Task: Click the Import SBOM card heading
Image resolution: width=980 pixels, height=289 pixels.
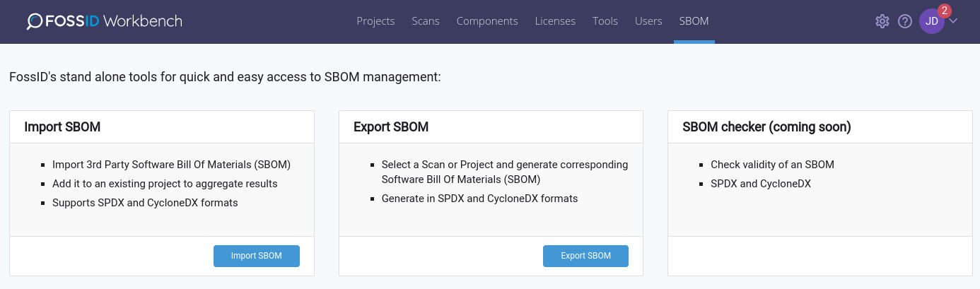Action: 62,127
